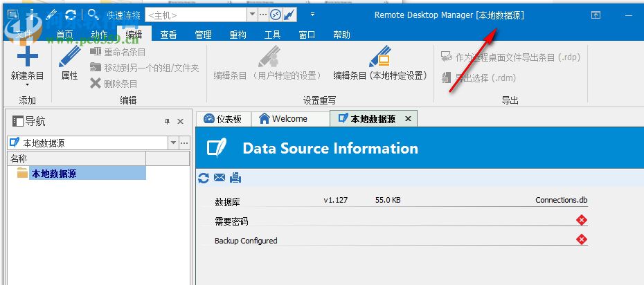
Task: Click 移动到另一个的组/文件夹
Action: tap(144, 68)
